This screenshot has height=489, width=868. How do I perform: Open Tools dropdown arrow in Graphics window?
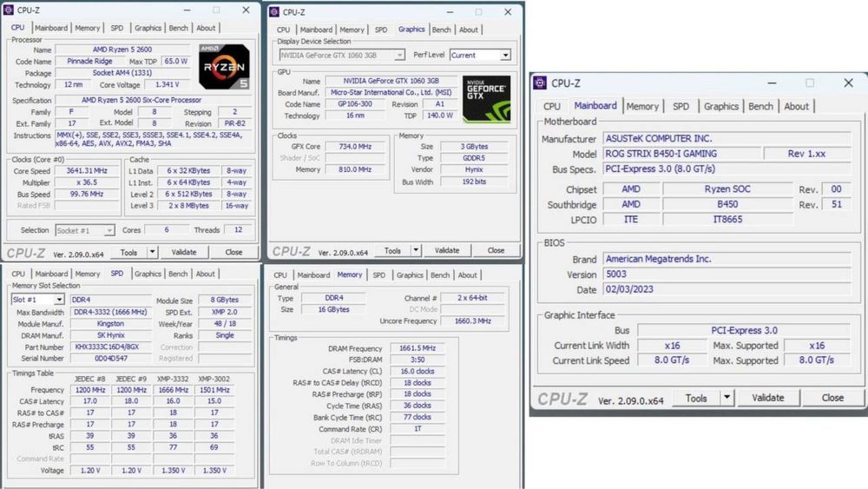(416, 250)
